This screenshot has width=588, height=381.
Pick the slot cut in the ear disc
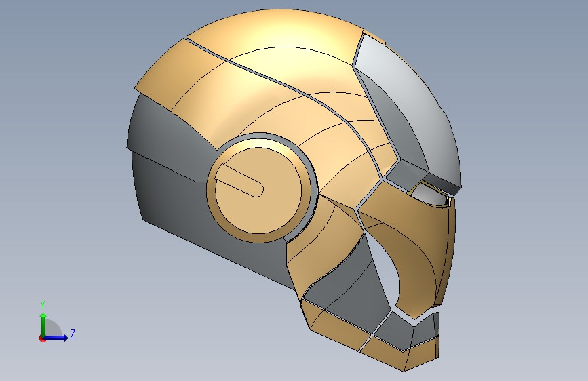(x=239, y=180)
